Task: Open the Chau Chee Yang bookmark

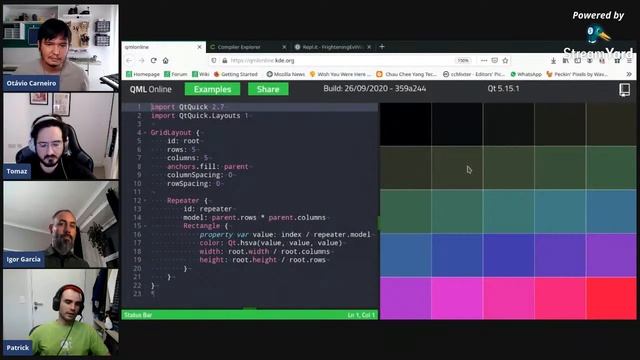Action: 407,74
